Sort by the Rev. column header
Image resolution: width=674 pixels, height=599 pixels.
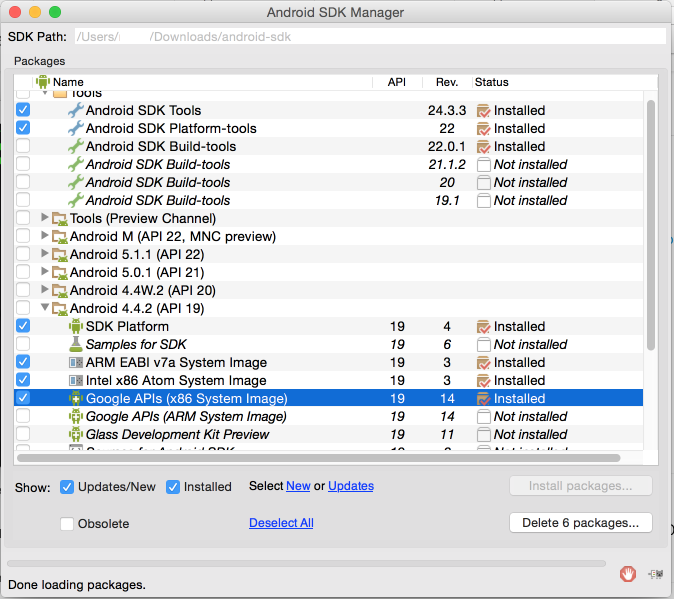pyautogui.click(x=447, y=82)
